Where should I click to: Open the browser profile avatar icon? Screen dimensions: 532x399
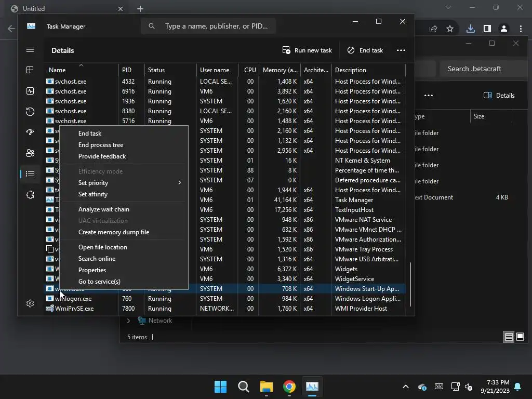tap(504, 29)
